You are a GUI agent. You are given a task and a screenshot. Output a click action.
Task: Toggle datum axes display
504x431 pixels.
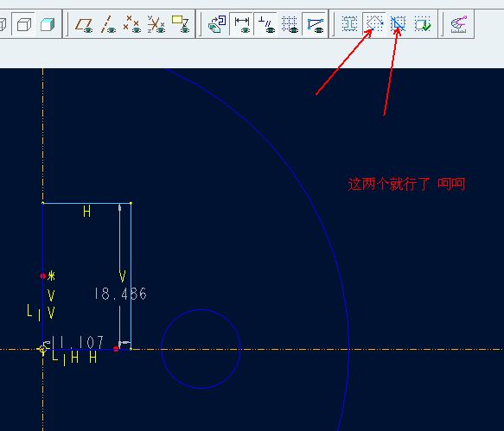[x=108, y=24]
